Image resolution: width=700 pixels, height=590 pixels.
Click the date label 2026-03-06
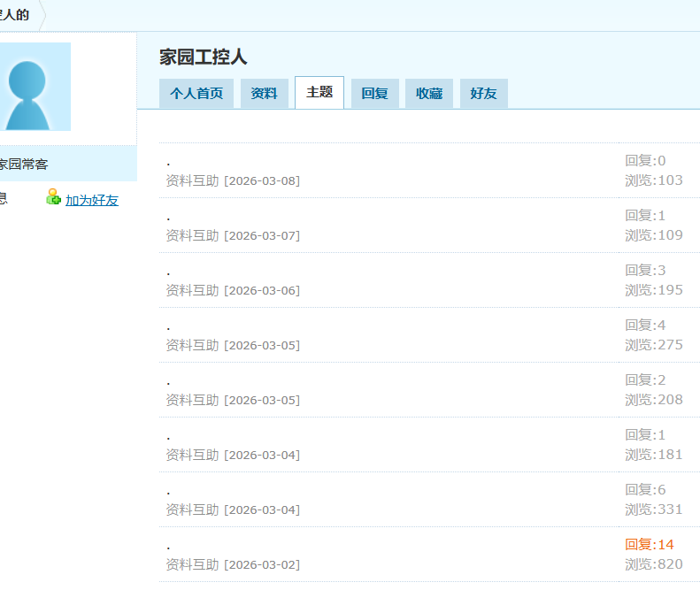point(262,291)
